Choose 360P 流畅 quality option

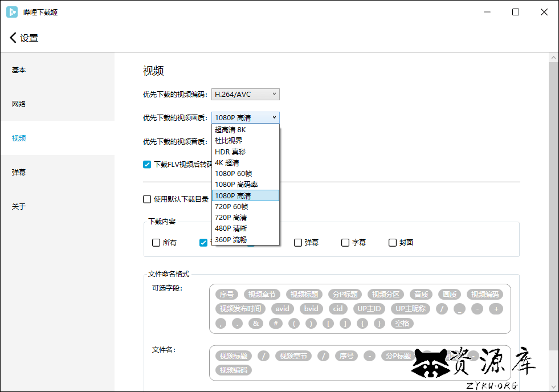click(245, 239)
